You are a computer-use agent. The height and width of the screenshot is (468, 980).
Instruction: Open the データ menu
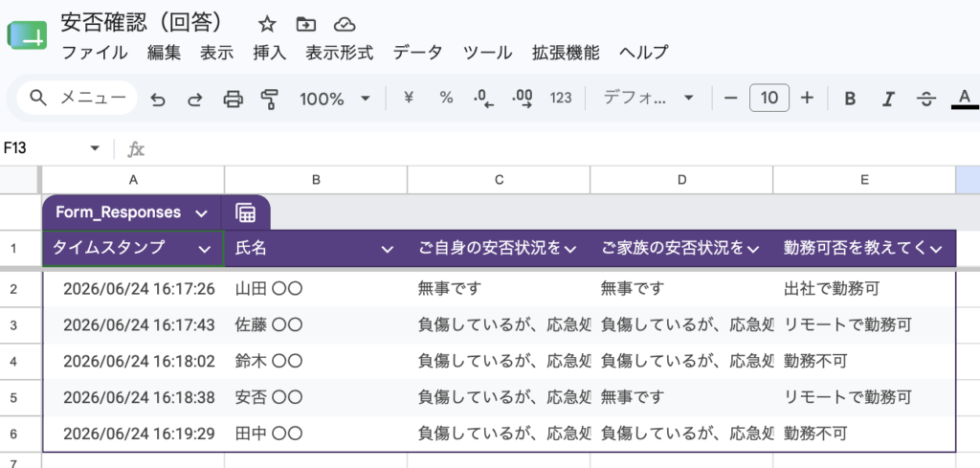(x=417, y=53)
